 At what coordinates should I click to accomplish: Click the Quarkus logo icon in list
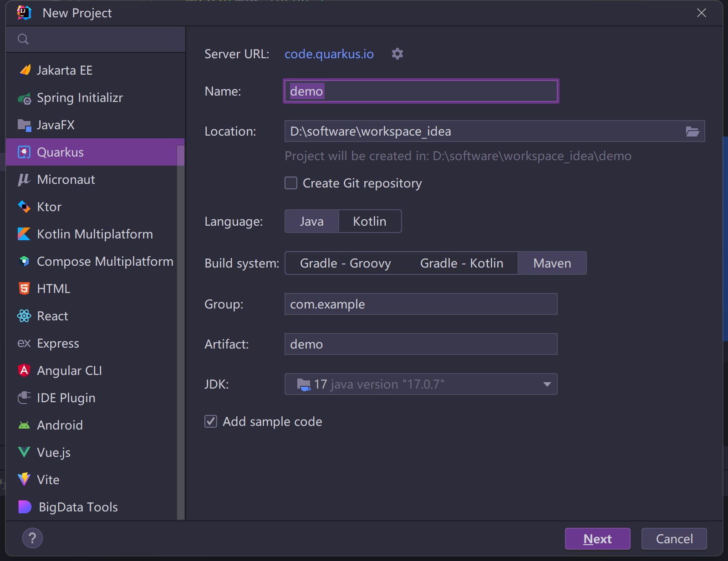point(24,152)
